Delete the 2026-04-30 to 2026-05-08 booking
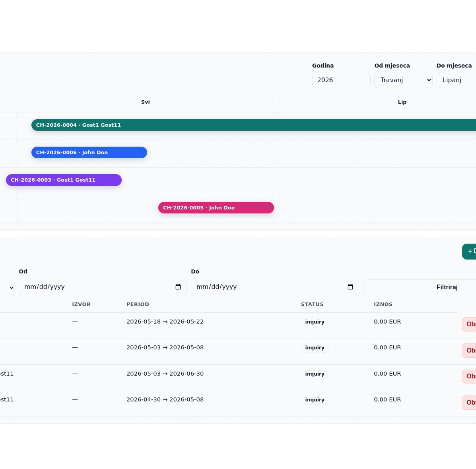Image resolution: width=476 pixels, height=469 pixels. (469, 403)
